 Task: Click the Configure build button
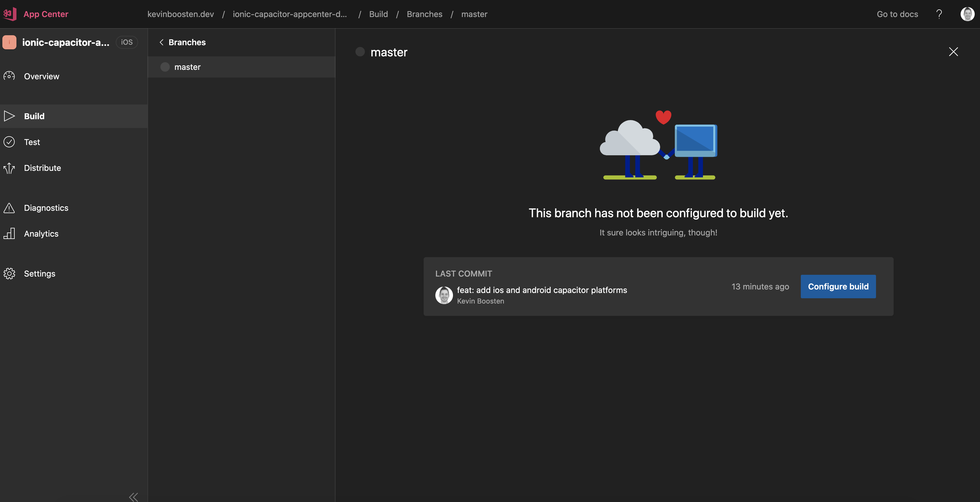point(838,286)
